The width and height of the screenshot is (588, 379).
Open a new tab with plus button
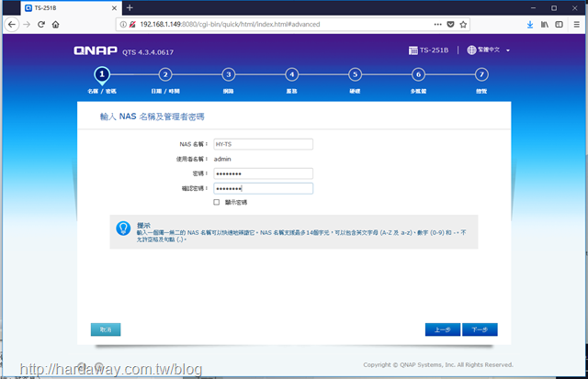pyautogui.click(x=130, y=8)
